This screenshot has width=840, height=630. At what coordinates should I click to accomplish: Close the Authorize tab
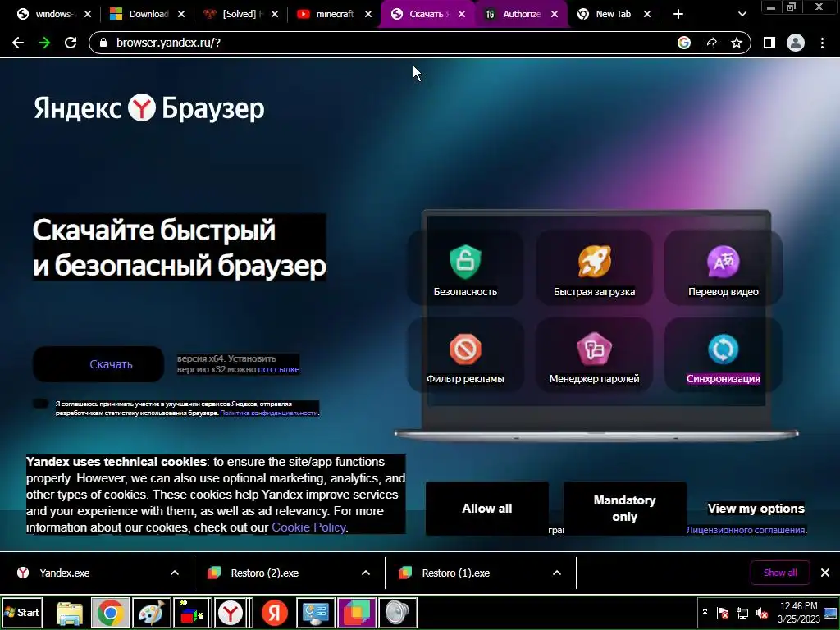555,15
